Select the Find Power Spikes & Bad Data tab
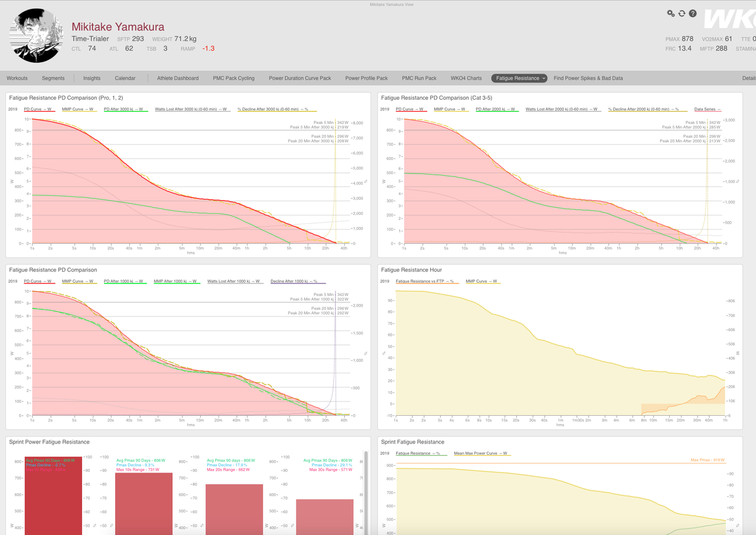 tap(588, 78)
